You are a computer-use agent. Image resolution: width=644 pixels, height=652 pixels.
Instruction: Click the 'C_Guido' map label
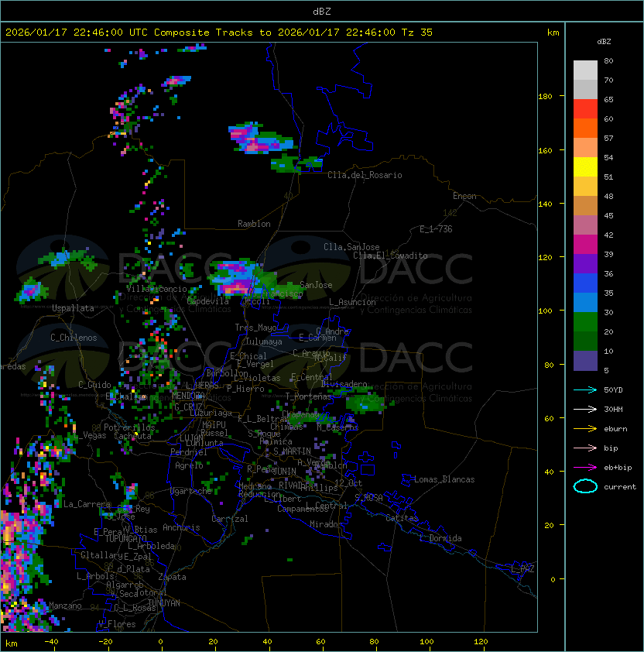point(94,385)
